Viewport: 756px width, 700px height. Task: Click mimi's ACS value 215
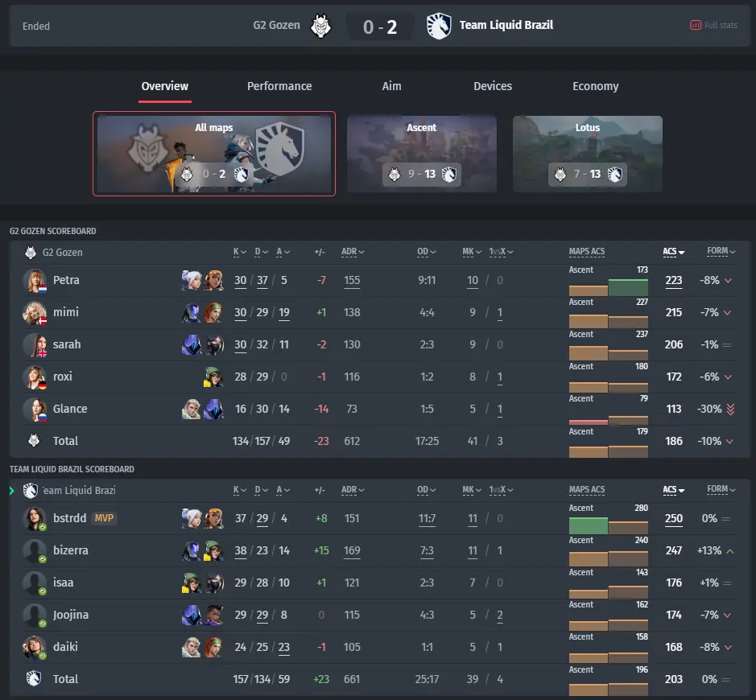point(674,313)
